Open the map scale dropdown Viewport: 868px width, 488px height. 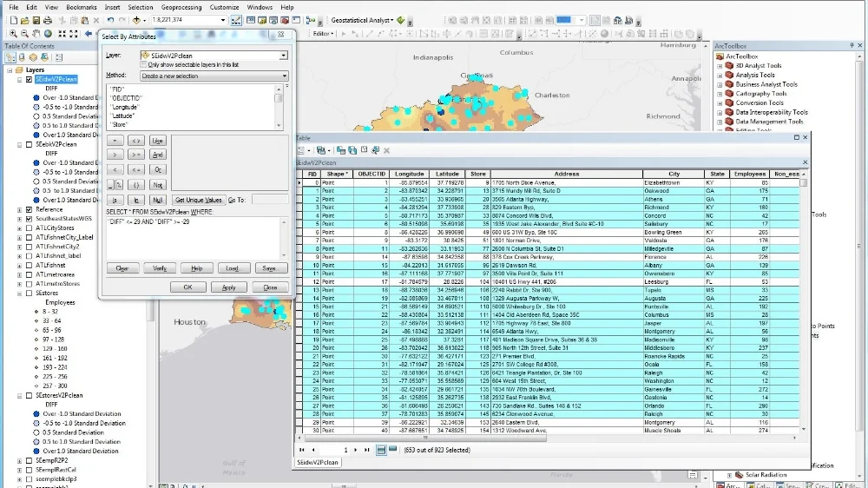(222, 20)
